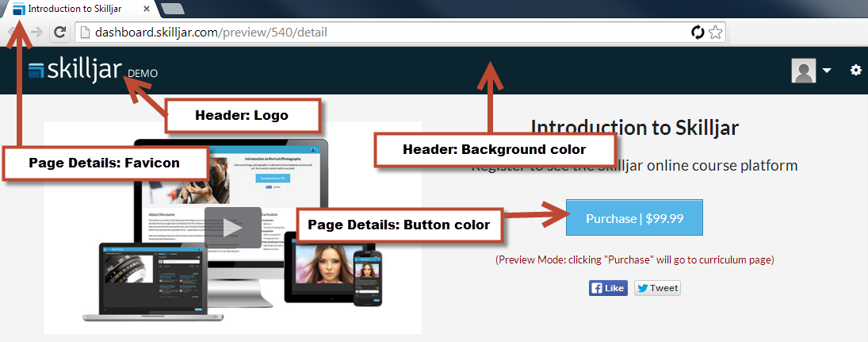Close the Introduction to Skilljar tab

point(146,10)
